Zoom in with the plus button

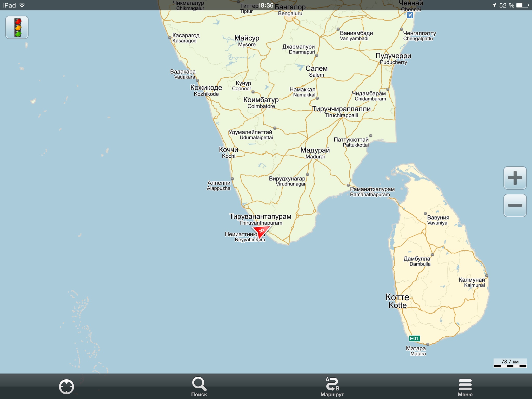pyautogui.click(x=515, y=178)
